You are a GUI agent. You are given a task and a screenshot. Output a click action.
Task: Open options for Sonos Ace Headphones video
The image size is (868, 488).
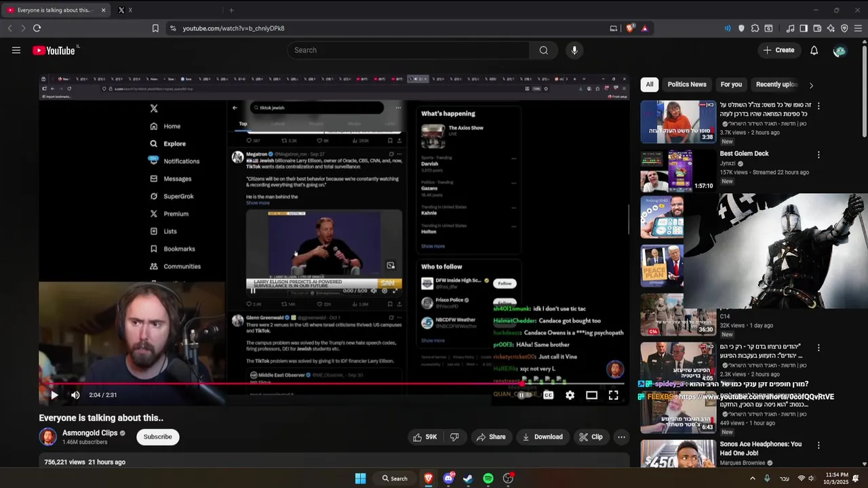coord(818,445)
